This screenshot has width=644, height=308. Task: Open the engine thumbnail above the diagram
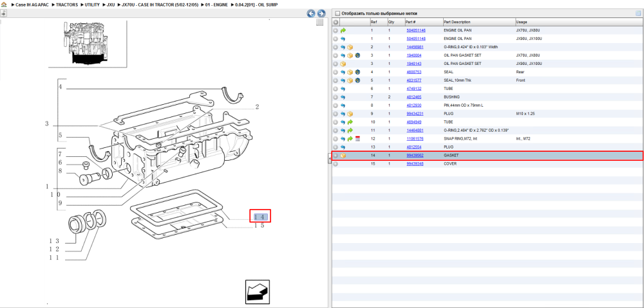(88, 43)
